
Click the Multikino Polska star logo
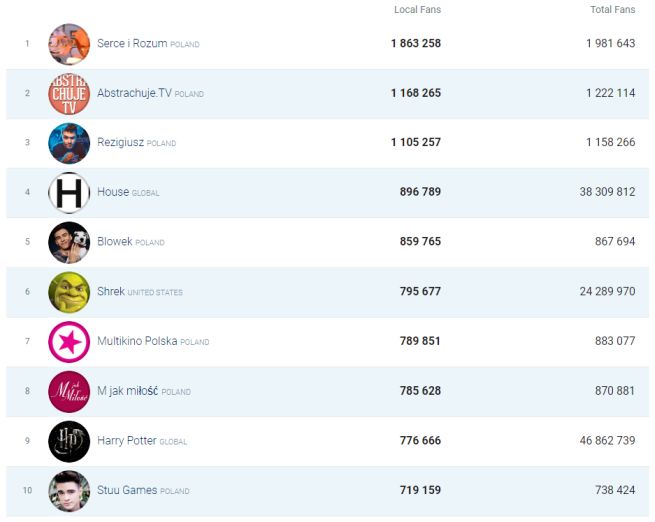[x=69, y=342]
